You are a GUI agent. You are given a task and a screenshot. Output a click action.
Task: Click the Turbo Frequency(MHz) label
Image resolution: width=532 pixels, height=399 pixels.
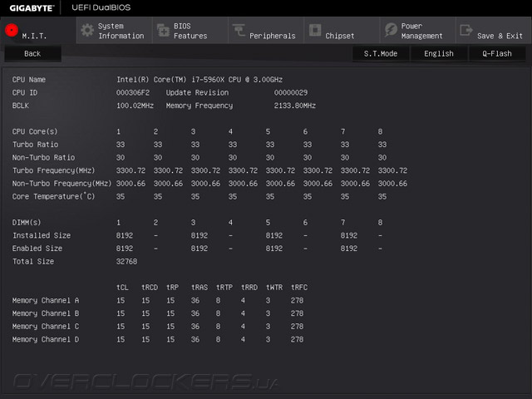click(x=53, y=170)
